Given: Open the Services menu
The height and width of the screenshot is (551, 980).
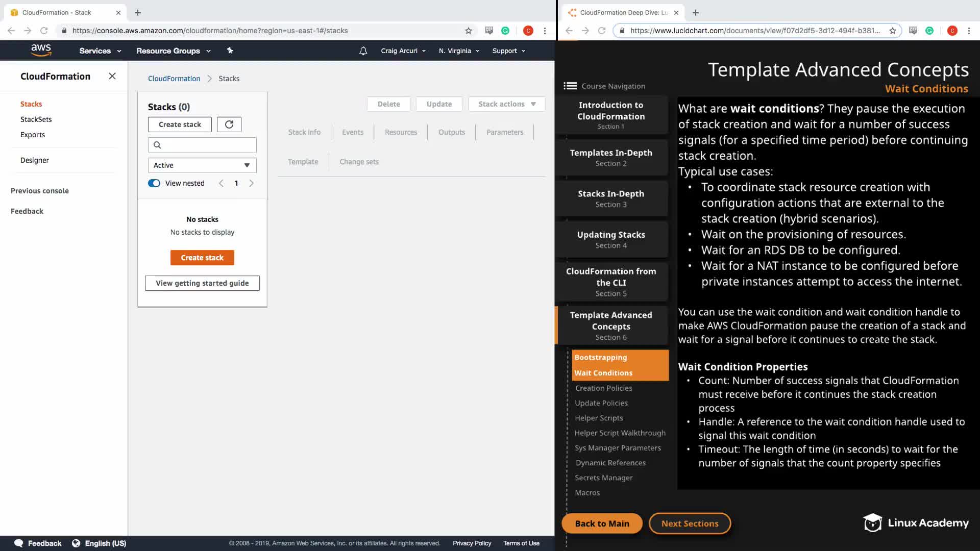Looking at the screenshot, I should coord(100,51).
